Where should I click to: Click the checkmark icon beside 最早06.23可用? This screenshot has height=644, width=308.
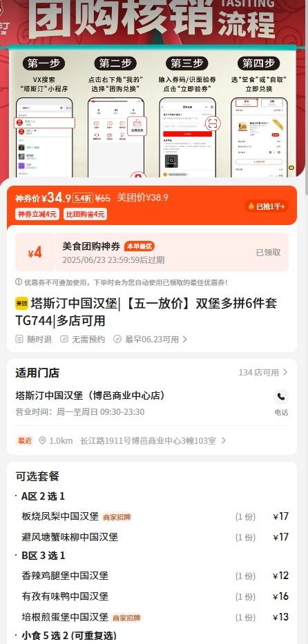117,339
